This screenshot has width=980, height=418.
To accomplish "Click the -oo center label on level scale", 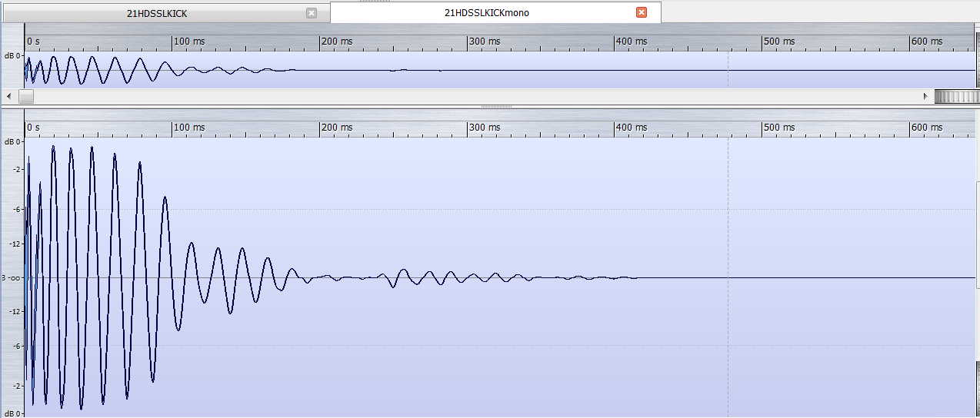I will pyautogui.click(x=15, y=277).
